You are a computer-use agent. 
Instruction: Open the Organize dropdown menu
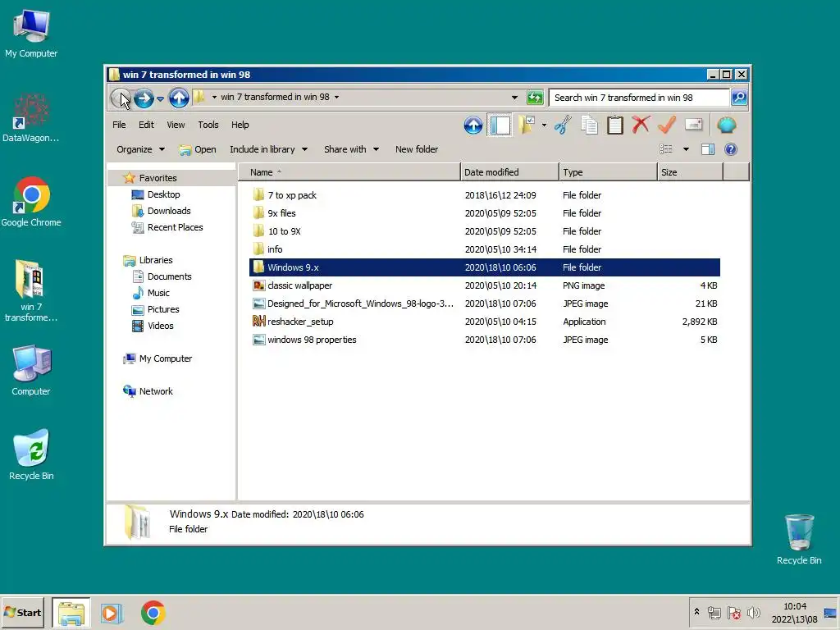(x=140, y=149)
